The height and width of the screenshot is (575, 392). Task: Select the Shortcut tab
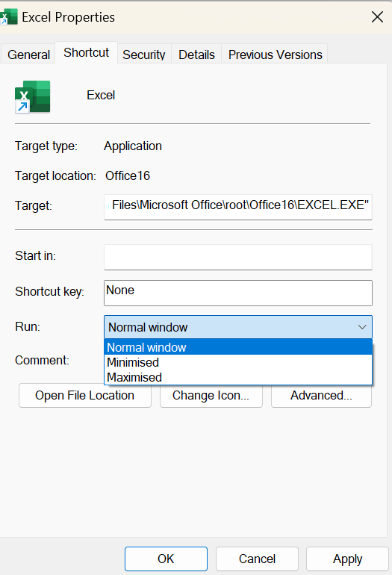point(86,53)
